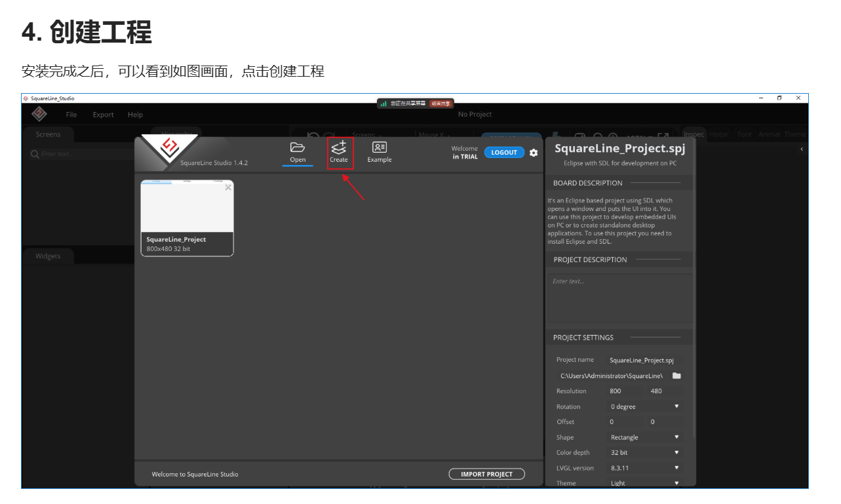The height and width of the screenshot is (504, 841).
Task: Click the SquareLine_Studio title bar app icon
Action: pyautogui.click(x=26, y=98)
